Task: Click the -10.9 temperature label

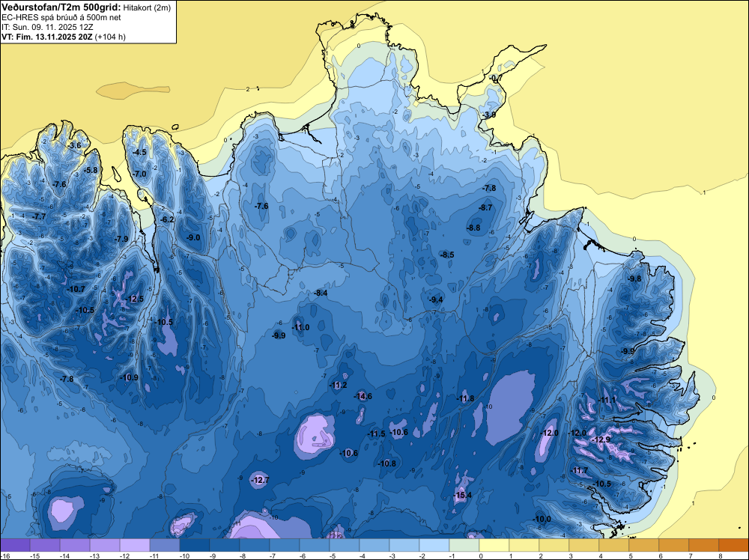Action: tap(129, 377)
